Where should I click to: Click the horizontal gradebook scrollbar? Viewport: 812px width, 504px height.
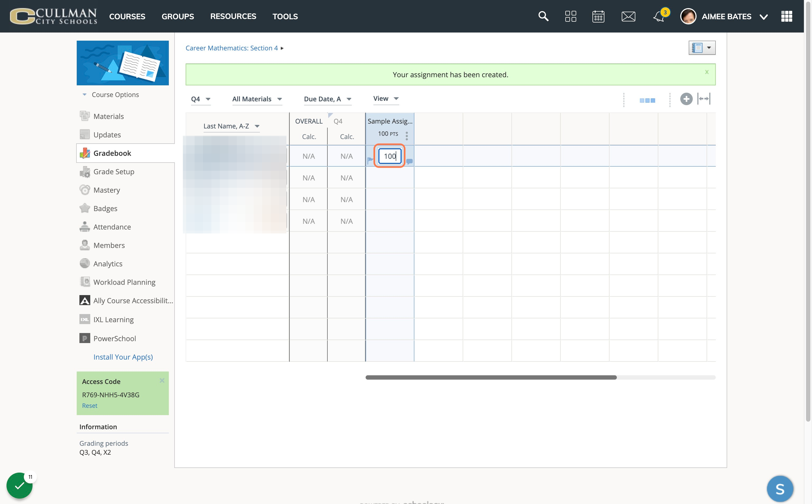click(491, 377)
